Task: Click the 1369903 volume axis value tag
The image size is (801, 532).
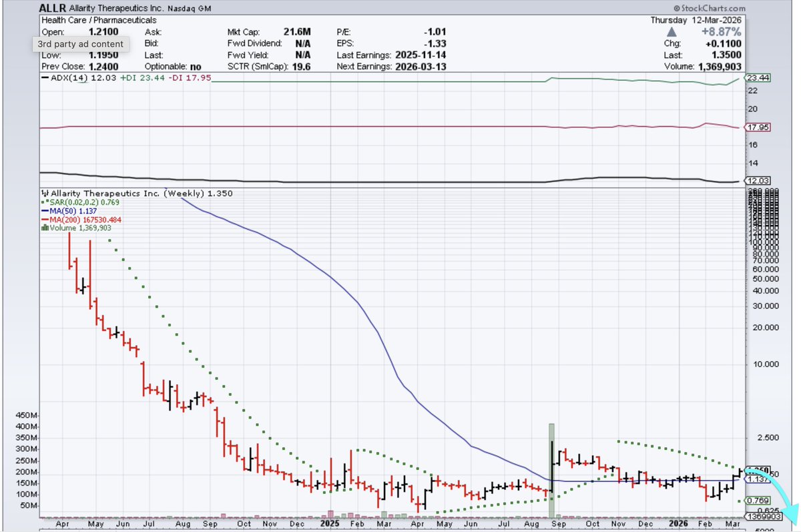Action: [764, 517]
